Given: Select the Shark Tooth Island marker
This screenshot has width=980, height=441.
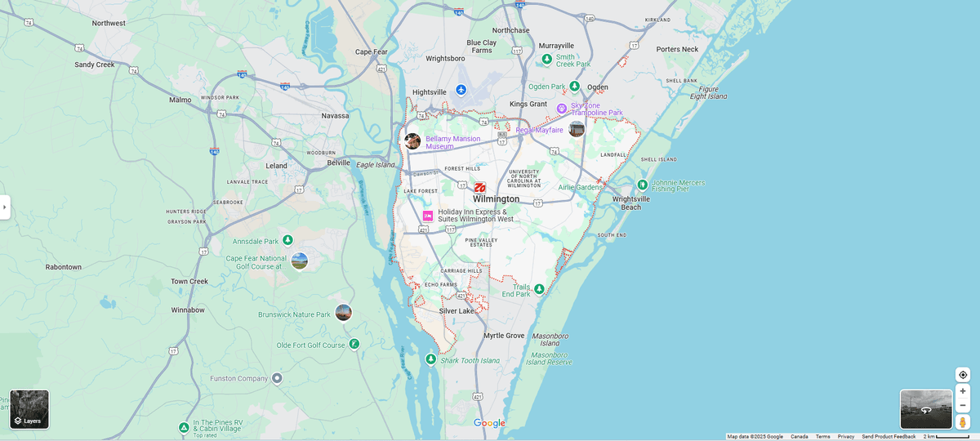Looking at the screenshot, I should [x=431, y=359].
